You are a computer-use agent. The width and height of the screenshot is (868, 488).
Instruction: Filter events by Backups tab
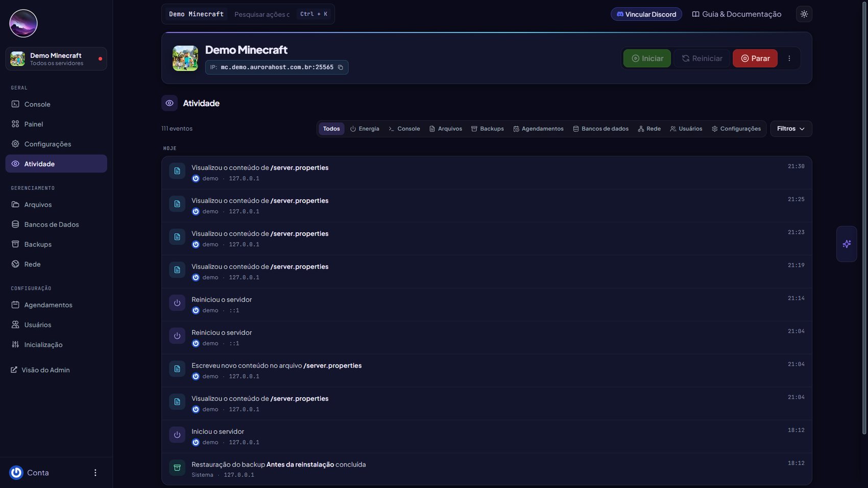click(x=488, y=129)
